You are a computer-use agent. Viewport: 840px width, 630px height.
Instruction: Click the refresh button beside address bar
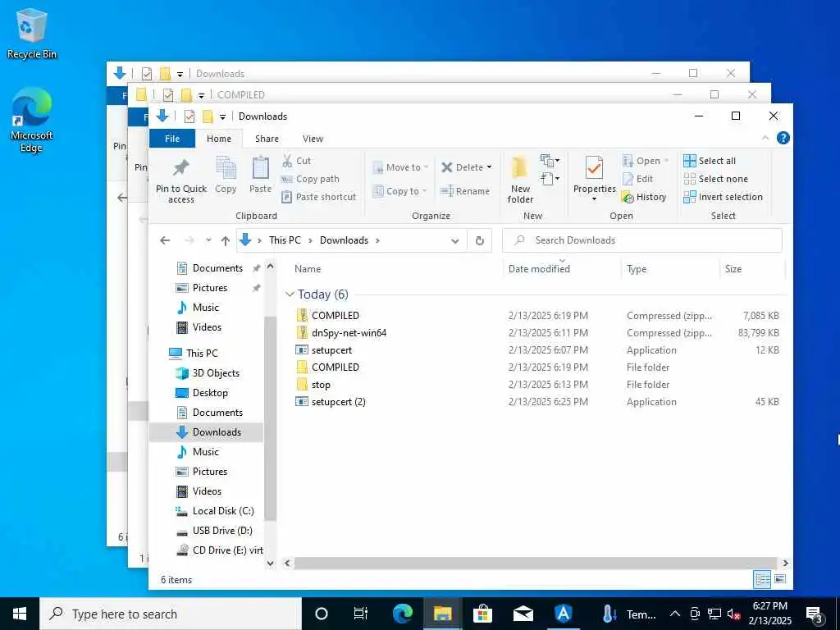479,240
